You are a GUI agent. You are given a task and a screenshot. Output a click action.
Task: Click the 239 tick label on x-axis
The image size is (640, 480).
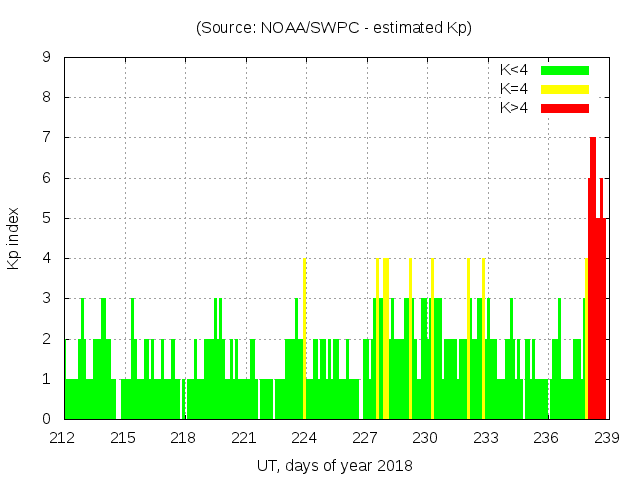click(607, 438)
